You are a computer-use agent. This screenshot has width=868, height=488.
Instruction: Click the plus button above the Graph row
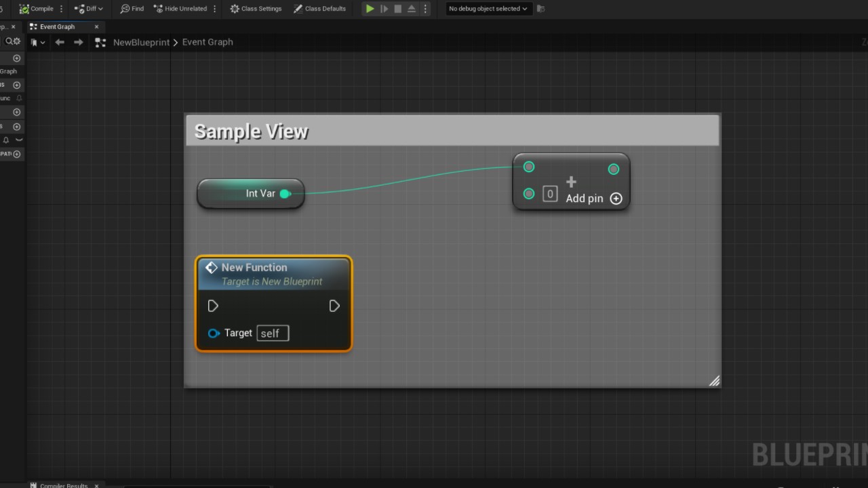[x=17, y=58]
